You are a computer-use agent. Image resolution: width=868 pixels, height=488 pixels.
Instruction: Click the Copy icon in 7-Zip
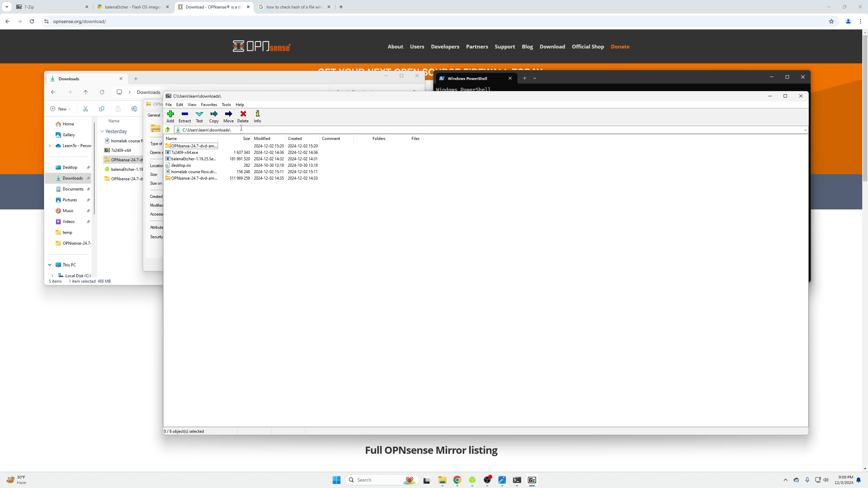[214, 116]
